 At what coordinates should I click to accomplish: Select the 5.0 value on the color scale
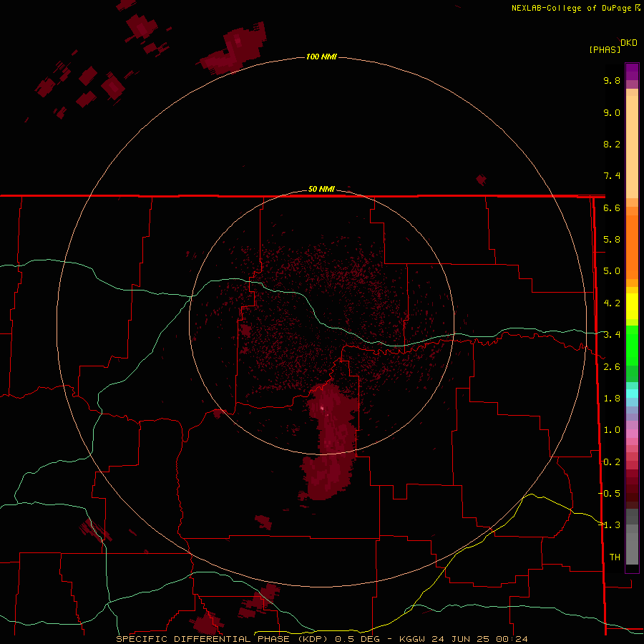[x=612, y=271]
